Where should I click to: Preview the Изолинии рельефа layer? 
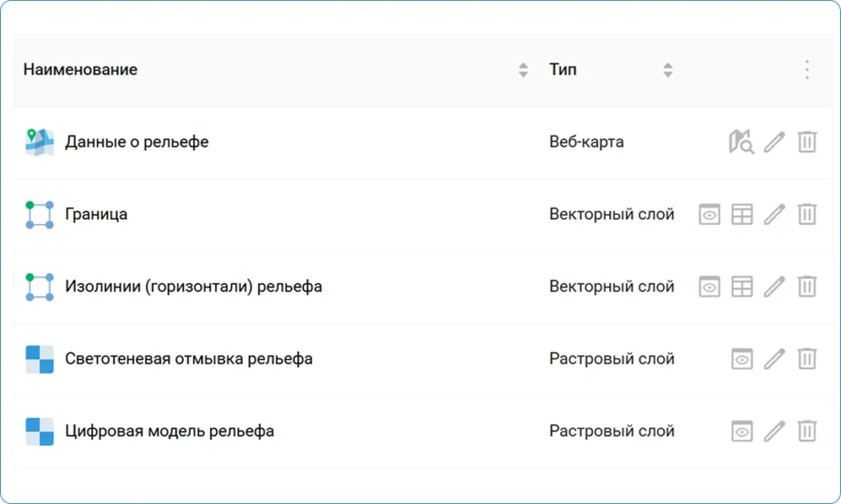coord(710,286)
